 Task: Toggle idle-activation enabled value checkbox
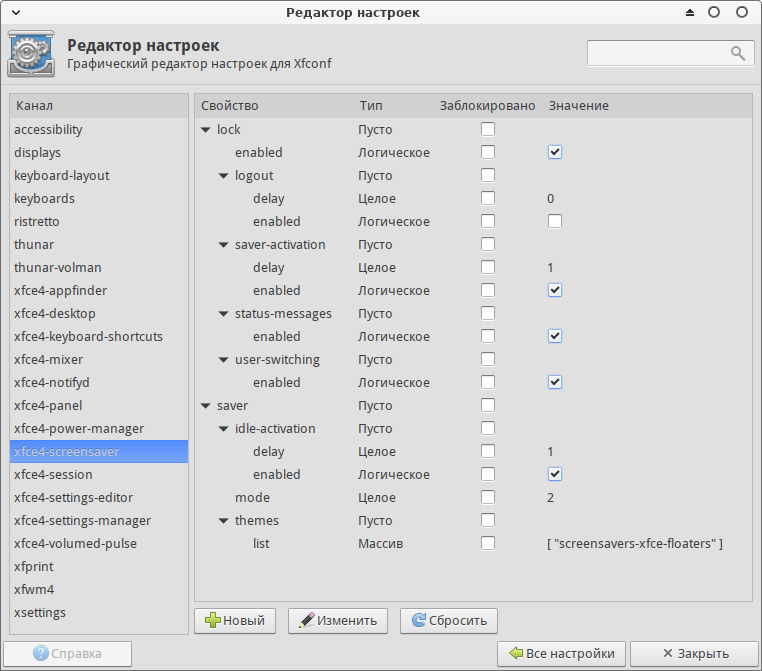coord(554,474)
